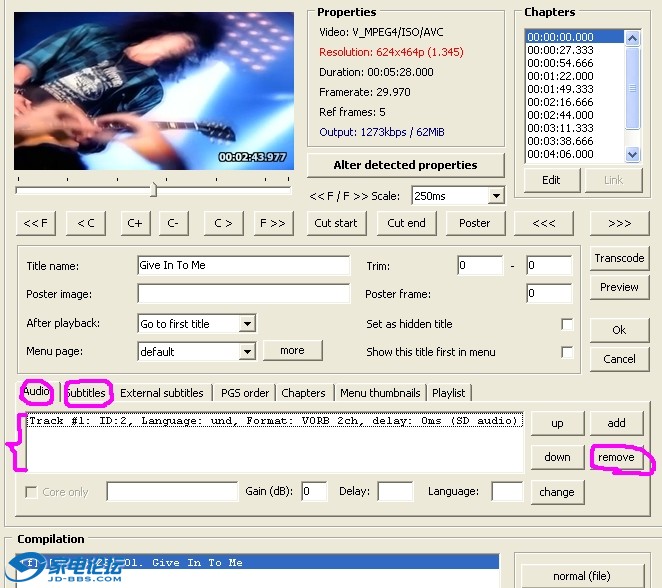
Task: Click the video position seek slider
Action: pos(153,189)
